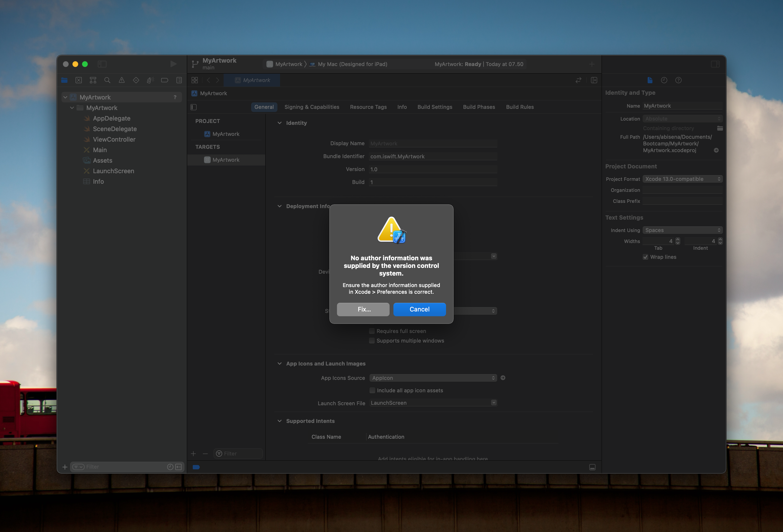Open the Report navigator icon

(179, 80)
